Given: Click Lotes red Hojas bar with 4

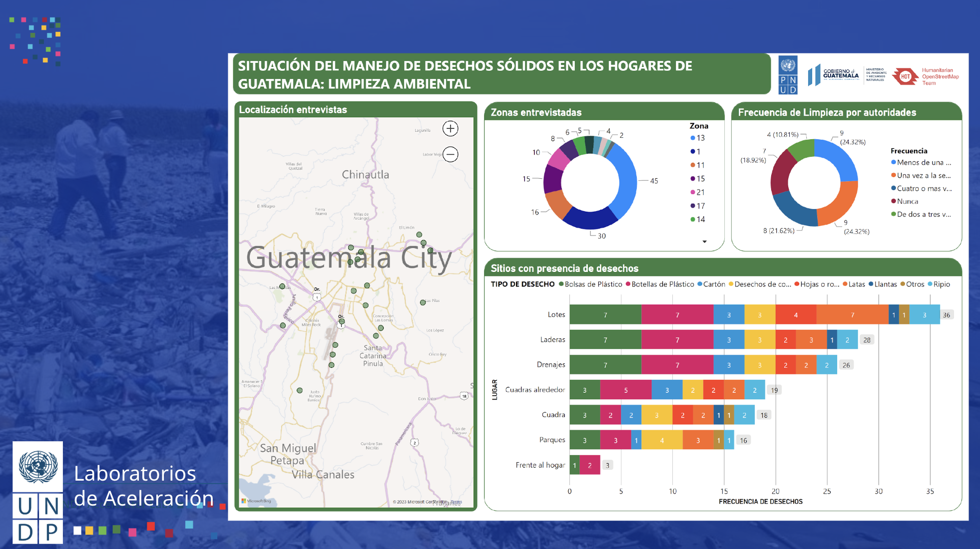Looking at the screenshot, I should pyautogui.click(x=796, y=315).
